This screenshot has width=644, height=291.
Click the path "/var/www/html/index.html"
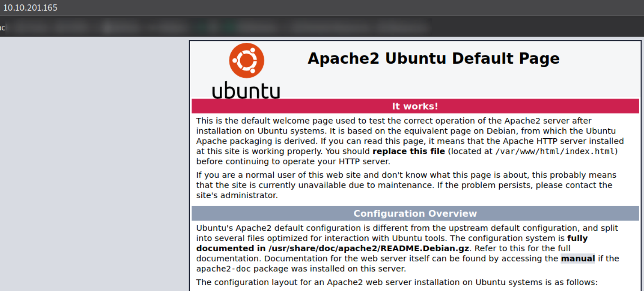(555, 151)
